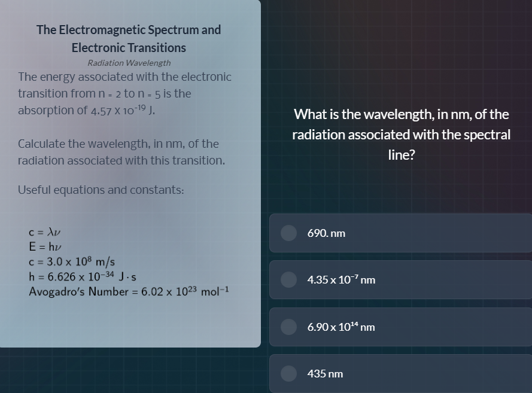Click the 'Electromagnetic Spectrum and Electronic Transitions' heading
This screenshot has width=532, height=393.
(129, 38)
